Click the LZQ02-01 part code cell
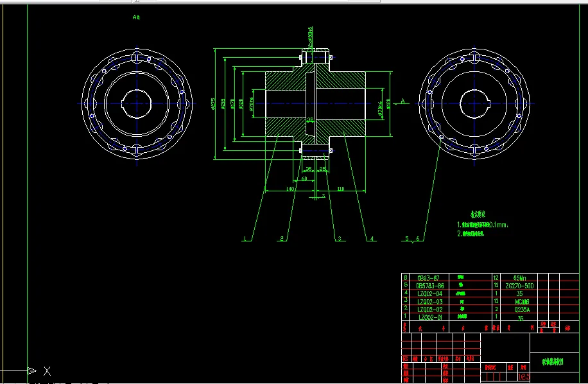Image resolution: width=588 pixels, height=384 pixels. click(x=429, y=317)
